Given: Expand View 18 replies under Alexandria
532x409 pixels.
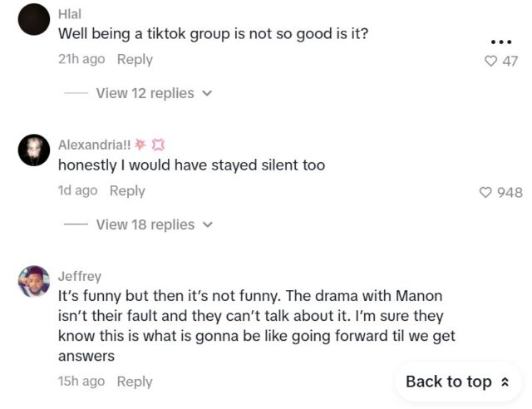Looking at the screenshot, I should [145, 224].
